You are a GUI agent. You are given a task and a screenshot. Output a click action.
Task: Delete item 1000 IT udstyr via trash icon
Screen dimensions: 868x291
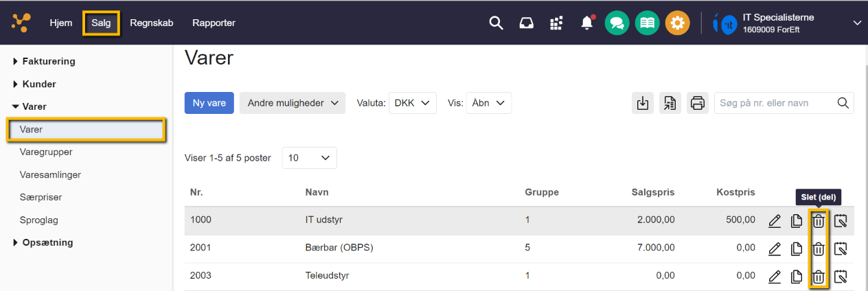[819, 221]
